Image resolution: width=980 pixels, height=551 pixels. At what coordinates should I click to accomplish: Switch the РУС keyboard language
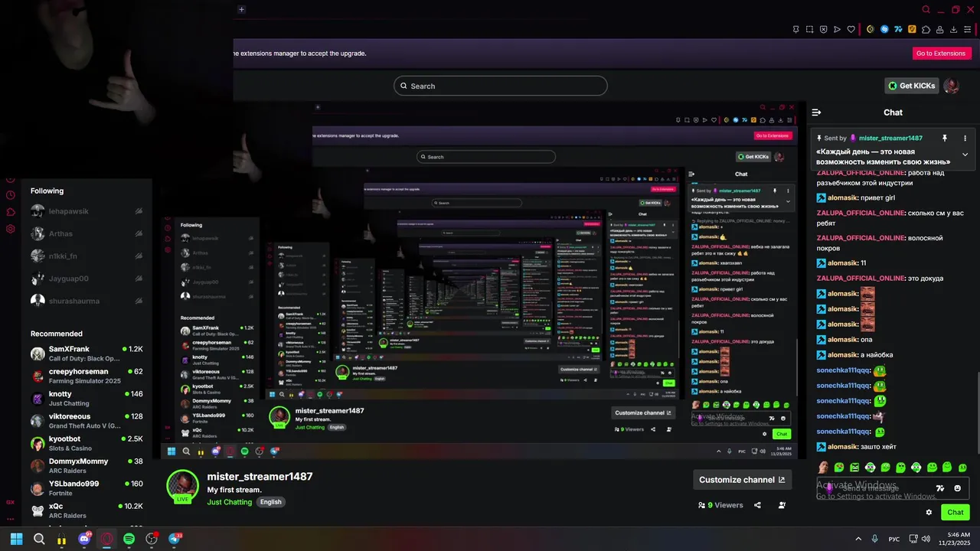tap(894, 539)
